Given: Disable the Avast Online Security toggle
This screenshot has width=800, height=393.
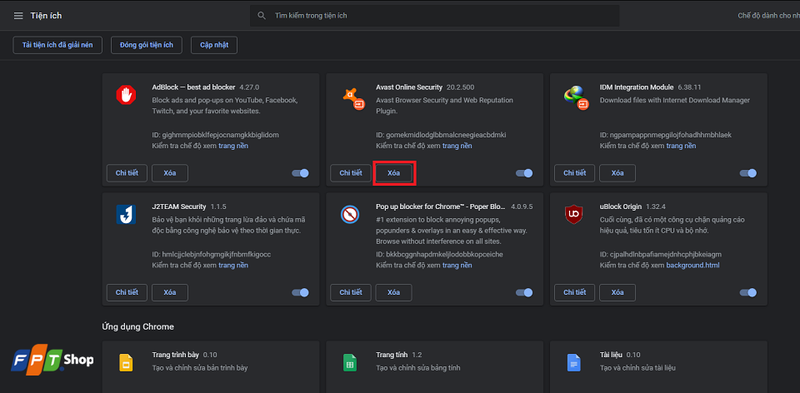Looking at the screenshot, I should point(524,173).
